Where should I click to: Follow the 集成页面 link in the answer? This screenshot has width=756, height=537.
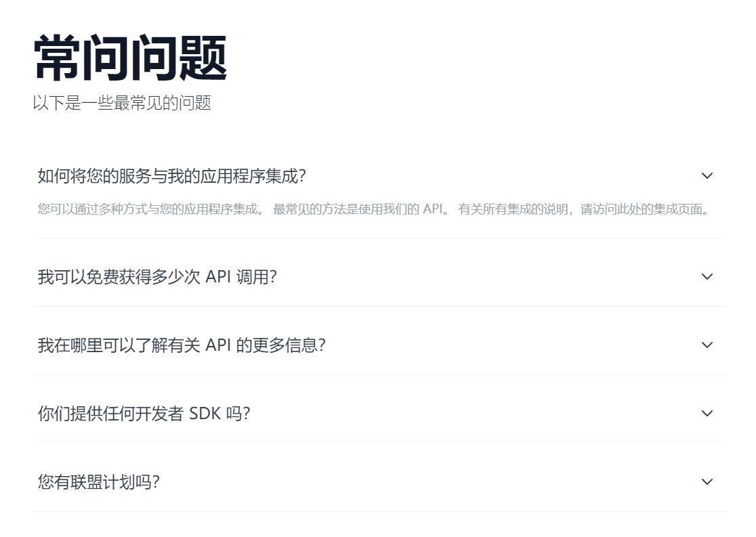tap(681, 209)
